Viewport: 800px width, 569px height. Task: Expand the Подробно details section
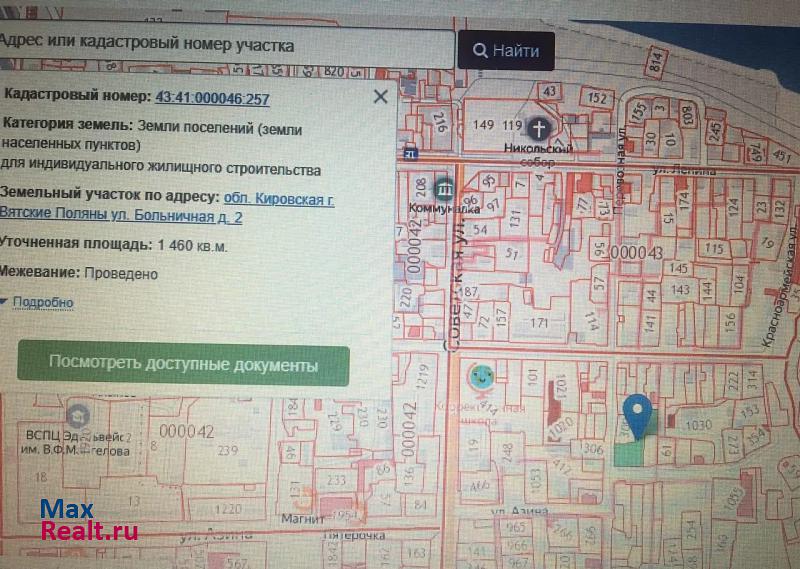pos(42,303)
